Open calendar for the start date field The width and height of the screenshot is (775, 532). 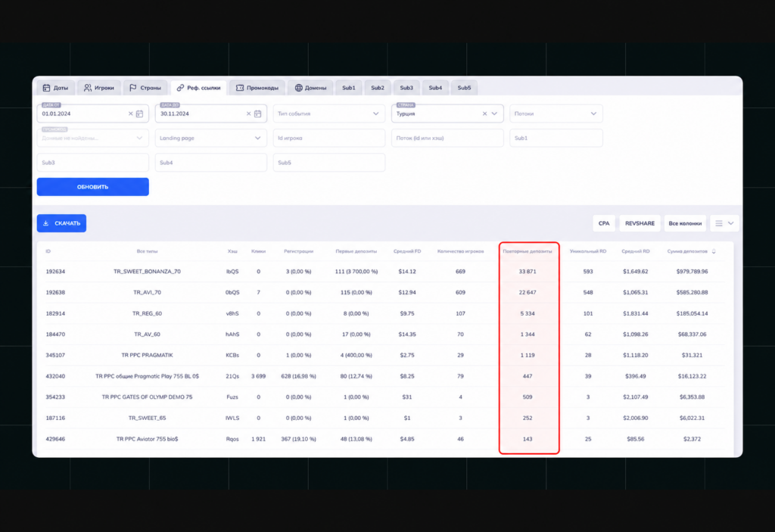pyautogui.click(x=140, y=114)
